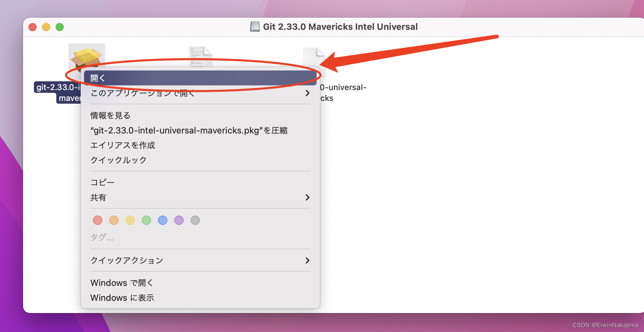Expand the クイックアクション submenu chevron

(x=307, y=260)
